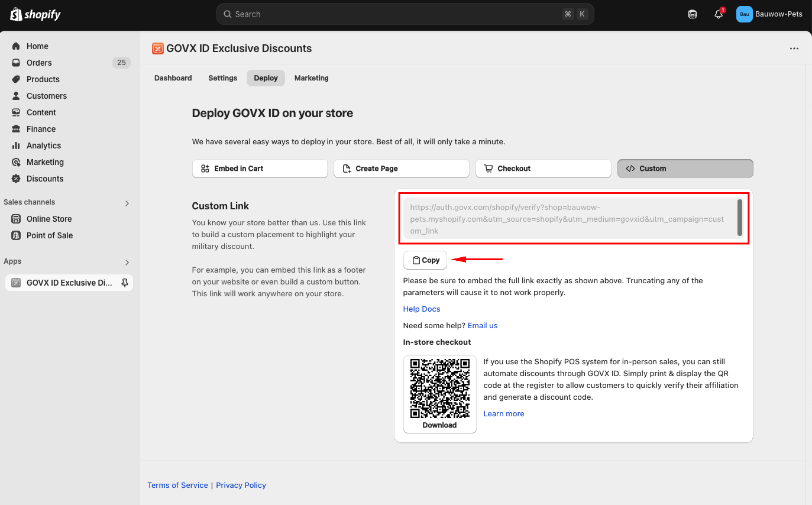
Task: Open the Sidekick assistant icon
Action: pos(693,14)
